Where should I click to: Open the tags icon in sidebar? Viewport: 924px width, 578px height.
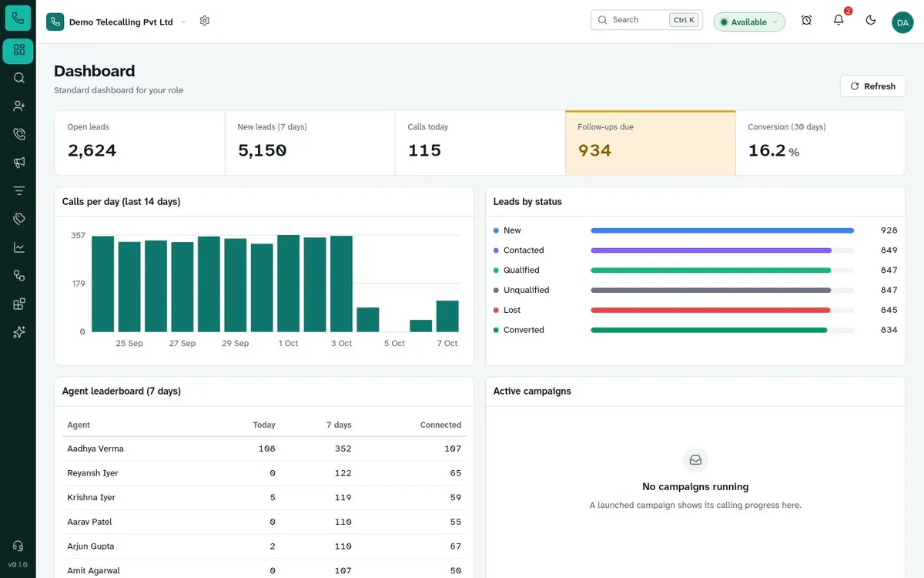18,219
